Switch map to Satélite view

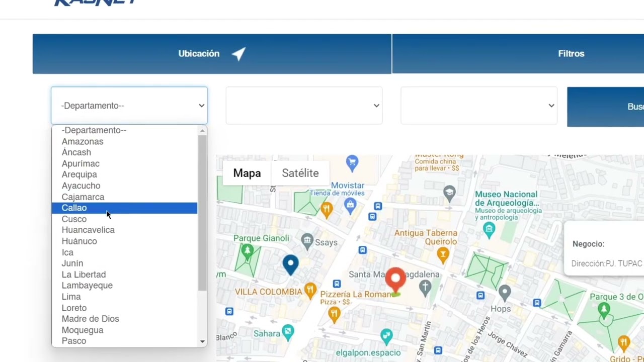click(300, 173)
